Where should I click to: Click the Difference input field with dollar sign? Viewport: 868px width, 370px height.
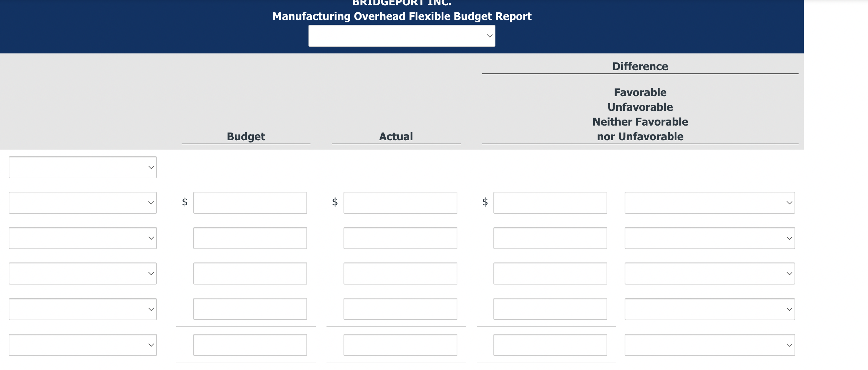coord(550,202)
